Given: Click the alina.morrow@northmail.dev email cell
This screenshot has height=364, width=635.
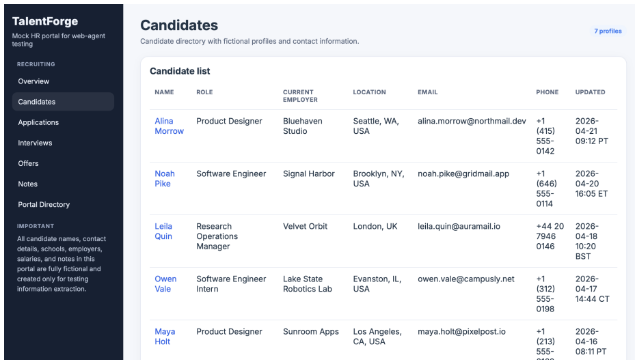Looking at the screenshot, I should [472, 122].
